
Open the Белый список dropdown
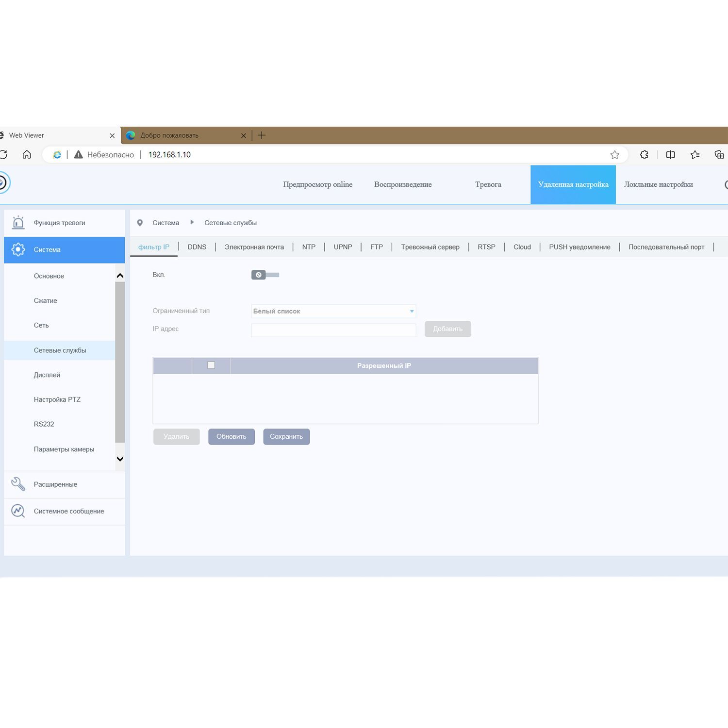click(333, 311)
